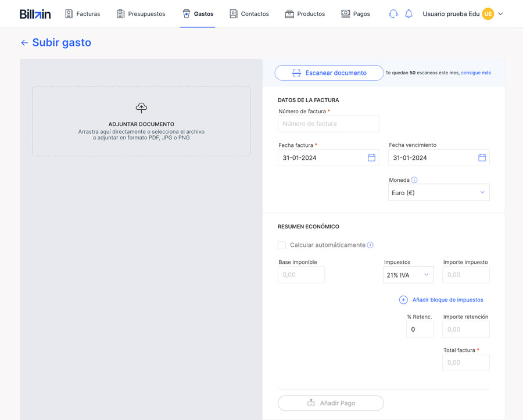Open the Moneda Euro dropdown

point(439,193)
